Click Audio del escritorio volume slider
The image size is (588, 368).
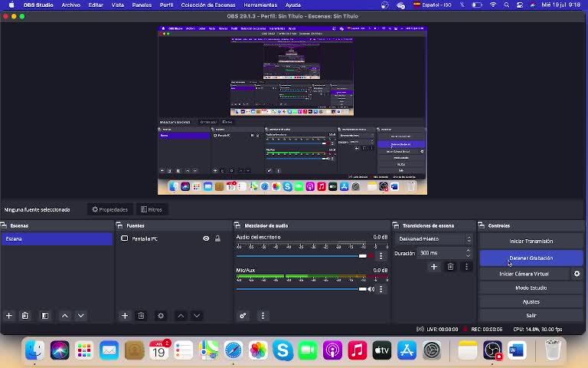[302, 256]
